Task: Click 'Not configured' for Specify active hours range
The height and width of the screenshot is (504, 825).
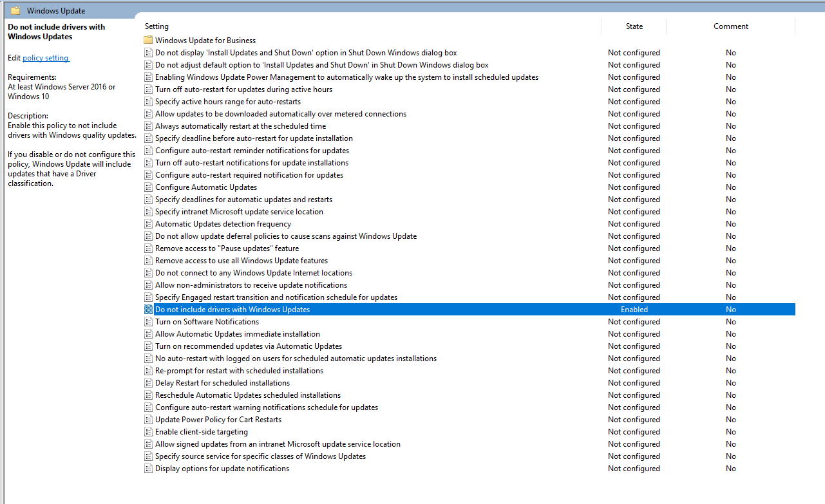Action: (634, 102)
